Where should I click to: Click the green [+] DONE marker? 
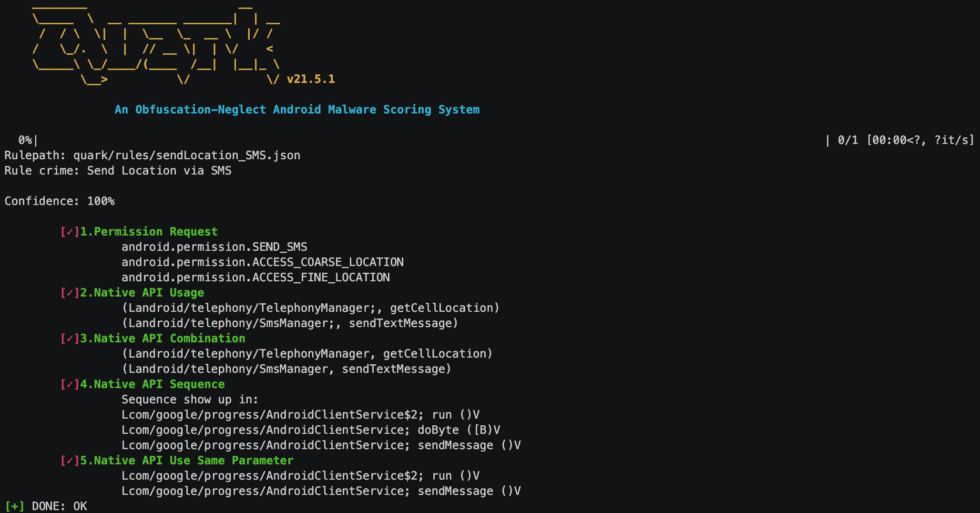click(15, 506)
